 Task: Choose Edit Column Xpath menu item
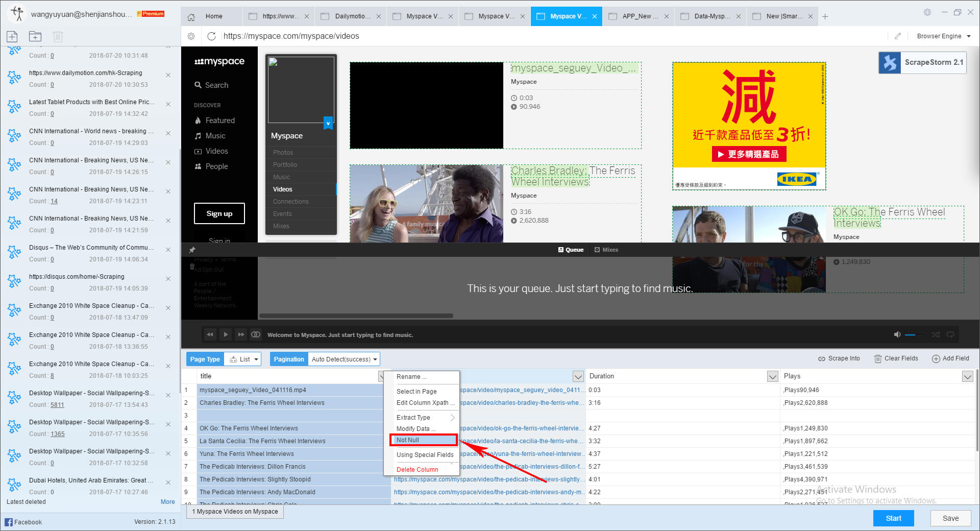pyautogui.click(x=422, y=403)
